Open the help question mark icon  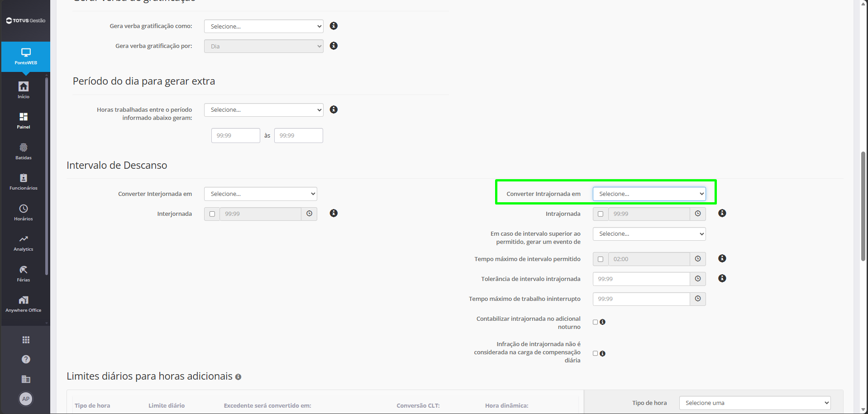coord(26,359)
